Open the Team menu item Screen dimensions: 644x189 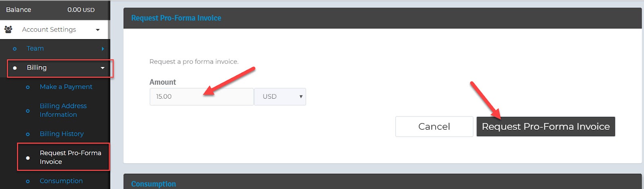click(35, 48)
